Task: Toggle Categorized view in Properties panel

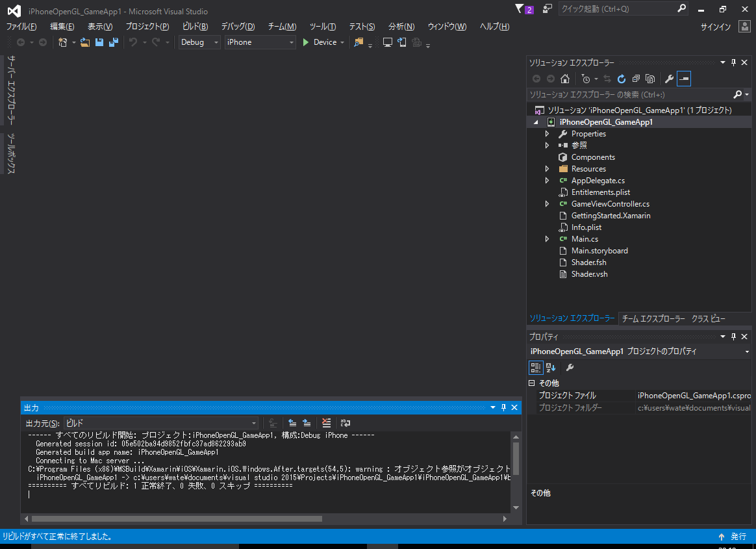Action: tap(536, 368)
